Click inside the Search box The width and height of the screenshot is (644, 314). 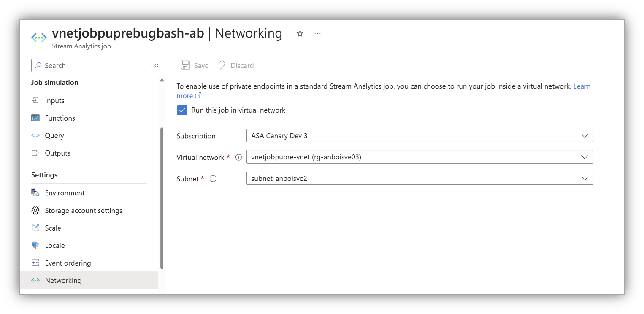click(89, 65)
